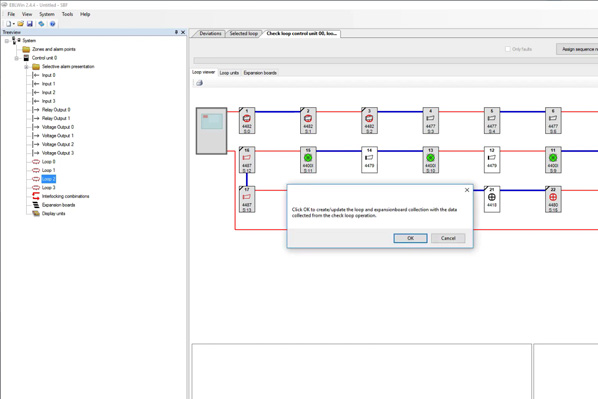Close the dialog with the X
Screen dimensions: 598x399
coord(467,190)
